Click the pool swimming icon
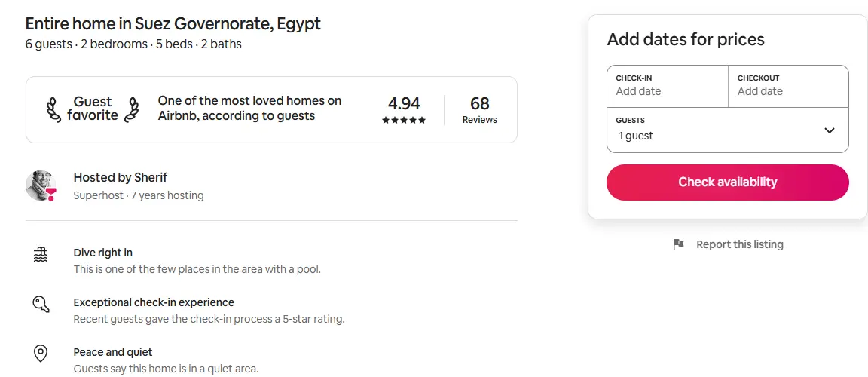The height and width of the screenshot is (377, 868). click(x=41, y=254)
